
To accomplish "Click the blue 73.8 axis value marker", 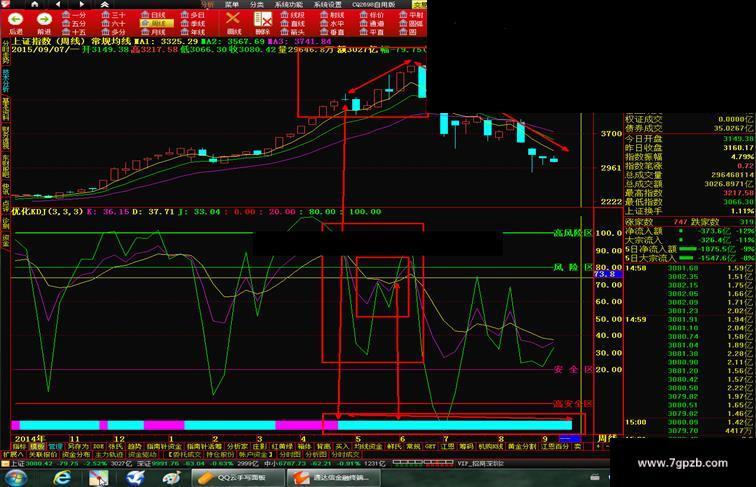I will click(608, 274).
